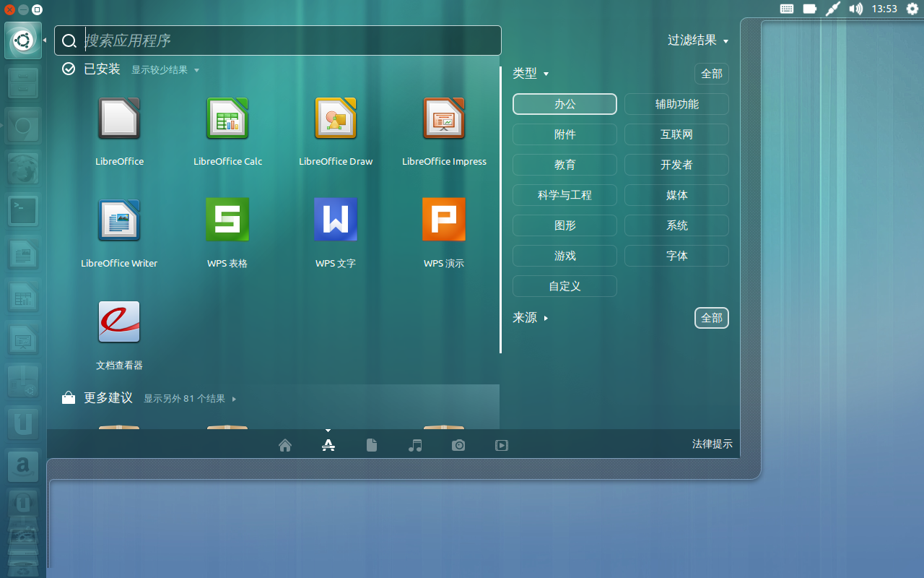The height and width of the screenshot is (578, 924).
Task: Open WPS 文字 word processor
Action: (336, 220)
